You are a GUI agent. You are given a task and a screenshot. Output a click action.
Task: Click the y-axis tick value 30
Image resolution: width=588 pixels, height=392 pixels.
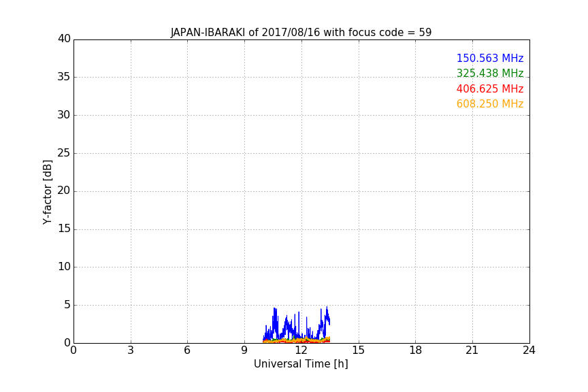pyautogui.click(x=64, y=115)
